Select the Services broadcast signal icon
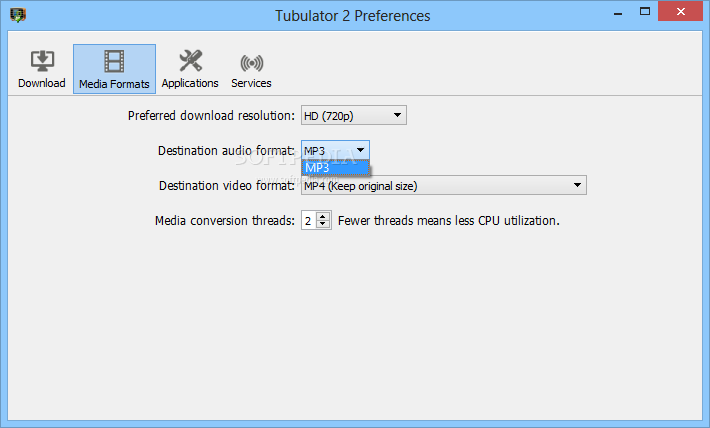This screenshot has width=710, height=428. point(252,63)
